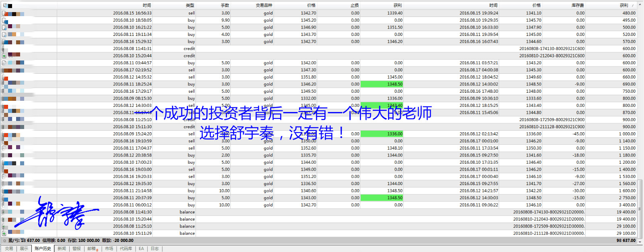Click the profit value 1 530.00
The height and width of the screenshot is (252, 644).
(x=627, y=177)
